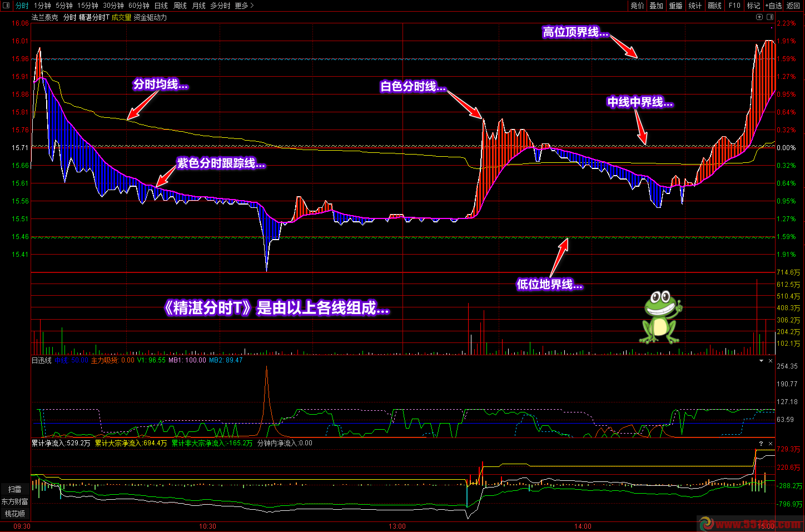Click the 返回 back button

coord(793,6)
